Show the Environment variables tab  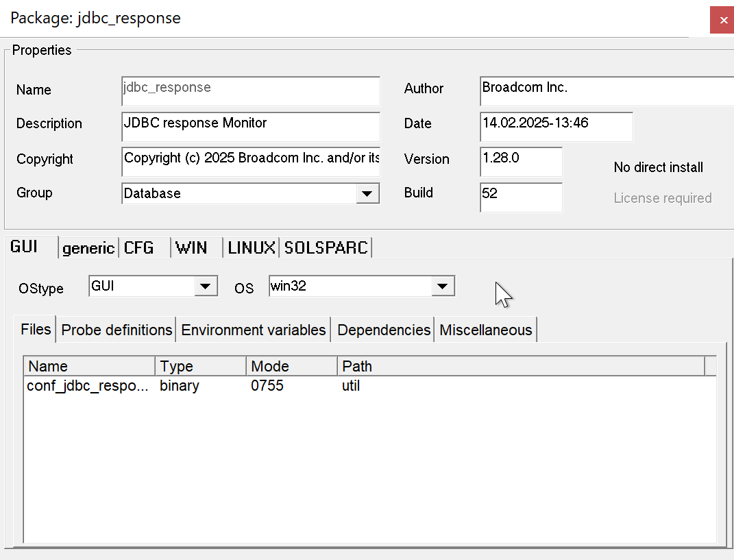pyautogui.click(x=254, y=330)
